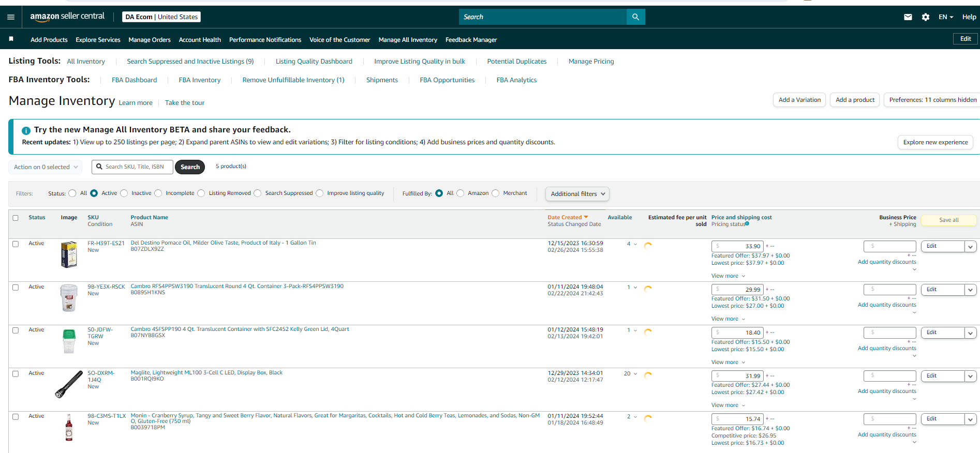
Task: Open the Monin Cranberry Syrup thumbnail
Action: (x=69, y=428)
